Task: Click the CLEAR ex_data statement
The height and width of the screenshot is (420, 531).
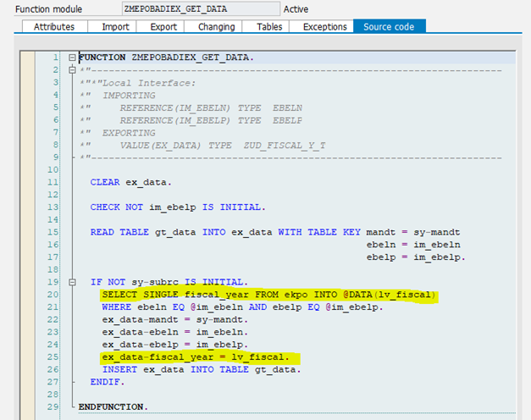Action: pos(131,182)
